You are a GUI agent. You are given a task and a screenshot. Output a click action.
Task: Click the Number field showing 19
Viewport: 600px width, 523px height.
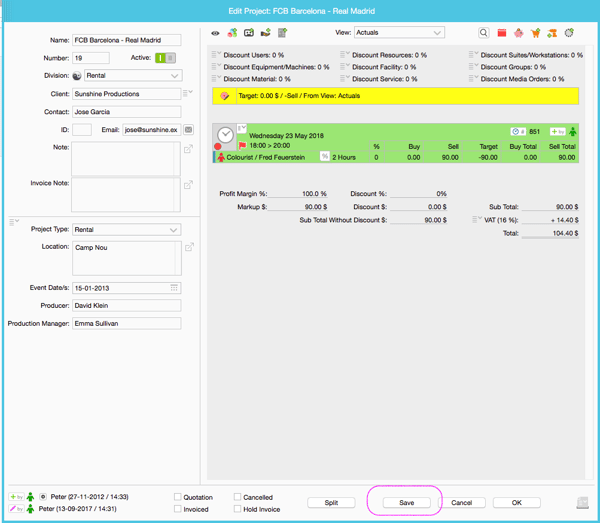pyautogui.click(x=91, y=58)
